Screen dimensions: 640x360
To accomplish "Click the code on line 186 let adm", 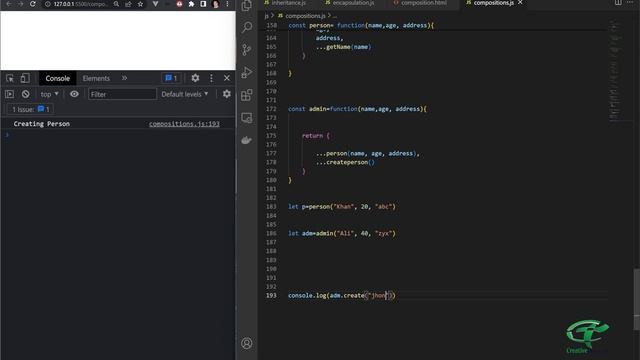I will 342,233.
